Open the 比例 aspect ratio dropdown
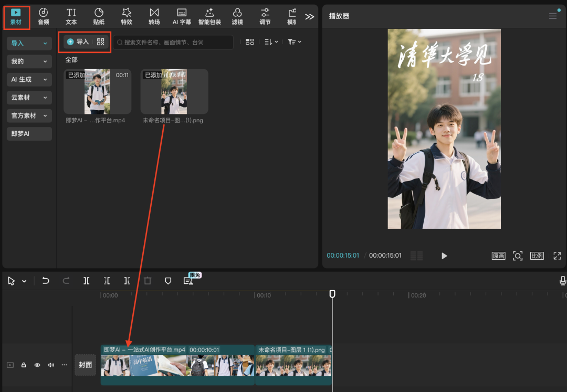 click(x=537, y=256)
